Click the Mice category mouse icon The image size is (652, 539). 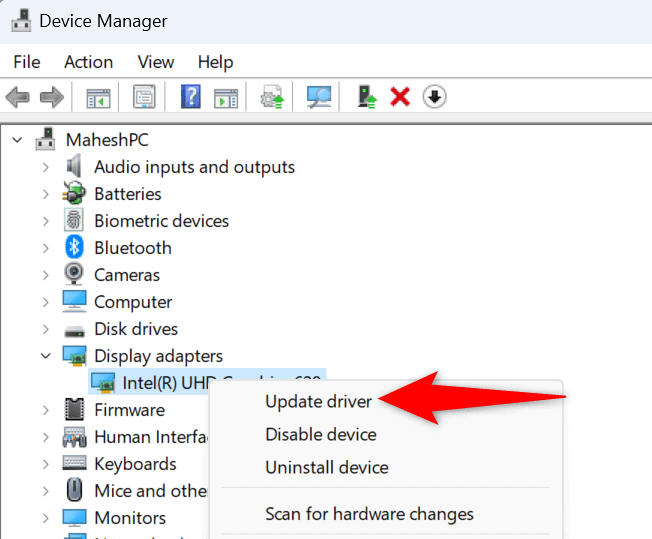[74, 490]
